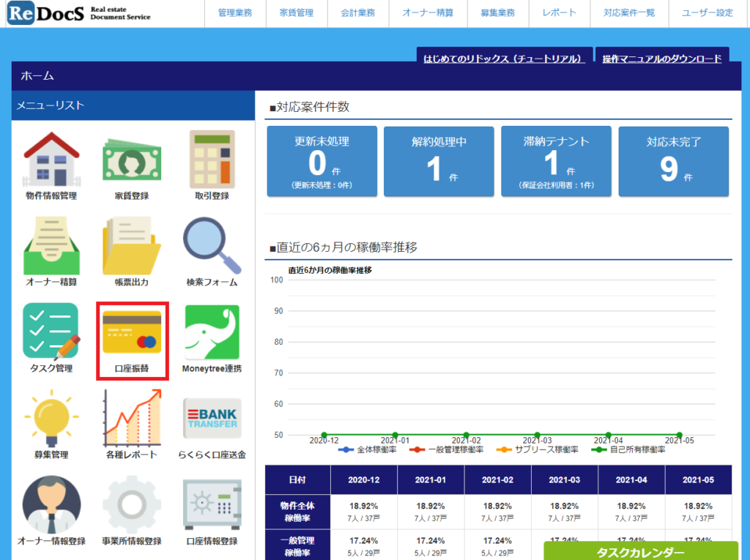Viewport: 750px width, 560px height.
Task: Toggle サブリース稼働率 legend in chart
Action: [537, 450]
